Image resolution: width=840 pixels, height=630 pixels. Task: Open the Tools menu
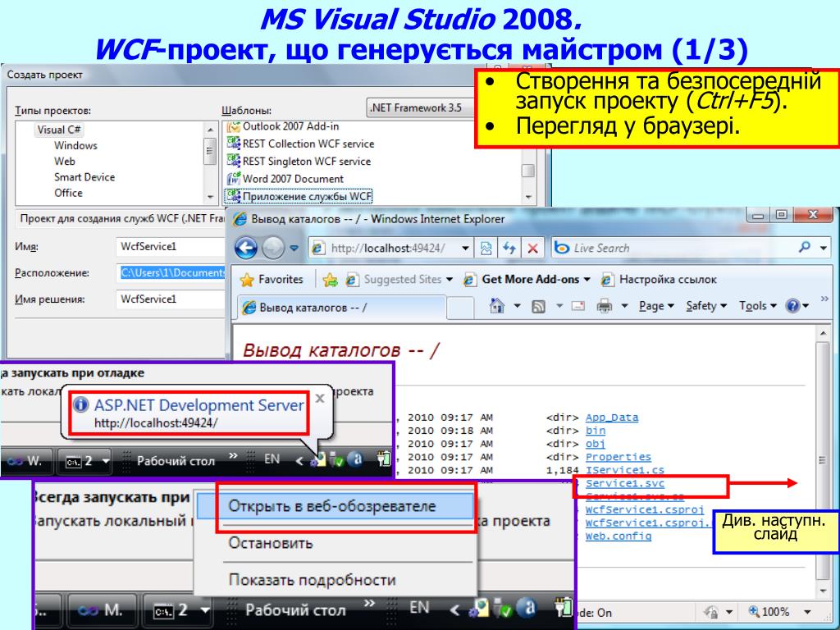757,306
